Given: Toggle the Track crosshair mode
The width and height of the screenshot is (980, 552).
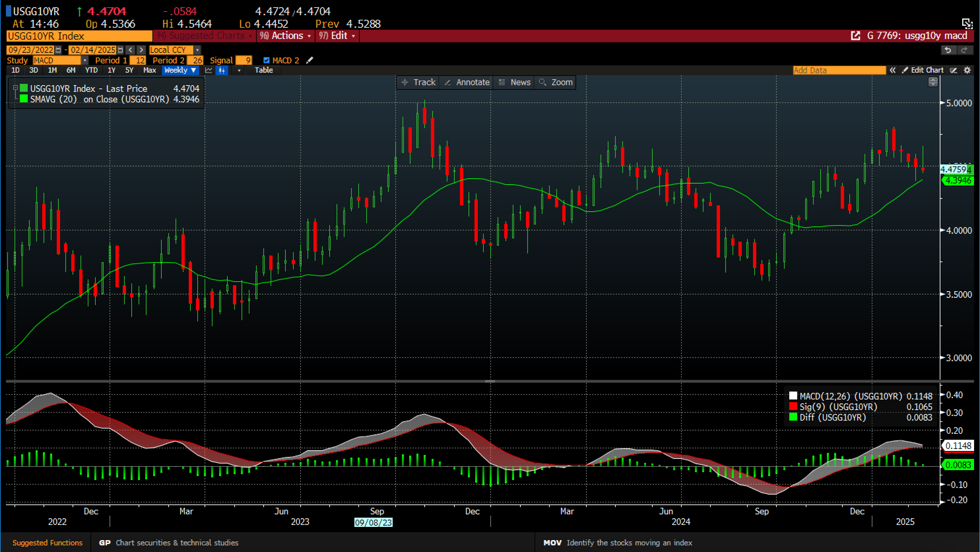Looking at the screenshot, I should click(x=418, y=82).
